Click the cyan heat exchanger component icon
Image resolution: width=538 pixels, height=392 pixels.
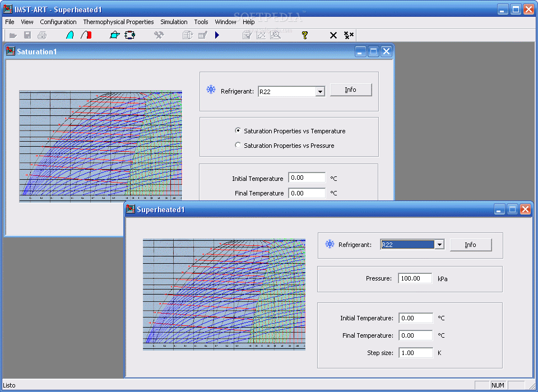(x=114, y=35)
